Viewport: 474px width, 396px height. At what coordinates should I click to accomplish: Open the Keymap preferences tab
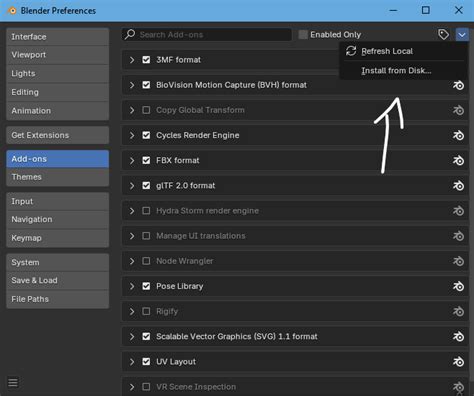tap(58, 238)
